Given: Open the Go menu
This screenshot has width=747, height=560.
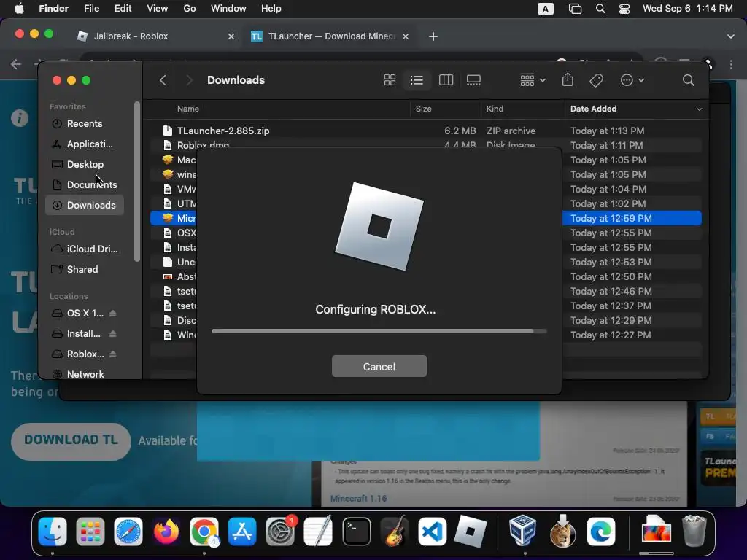Looking at the screenshot, I should [x=190, y=9].
